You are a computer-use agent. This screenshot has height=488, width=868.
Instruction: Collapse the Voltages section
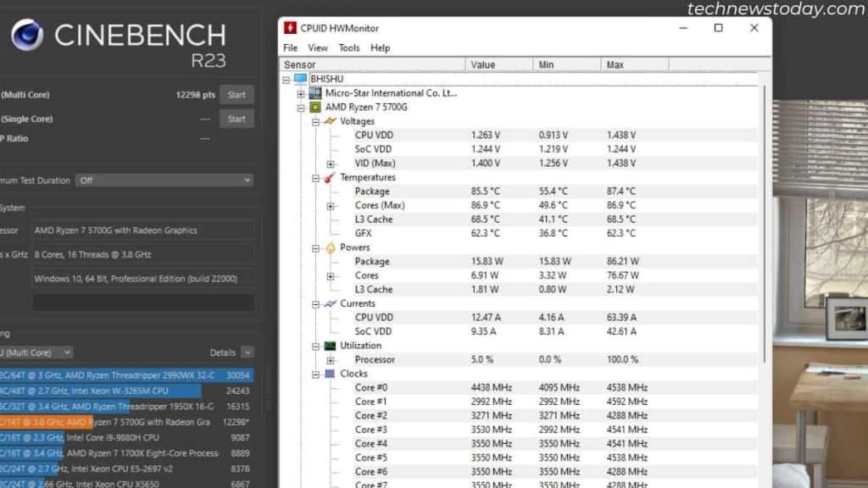click(x=315, y=122)
